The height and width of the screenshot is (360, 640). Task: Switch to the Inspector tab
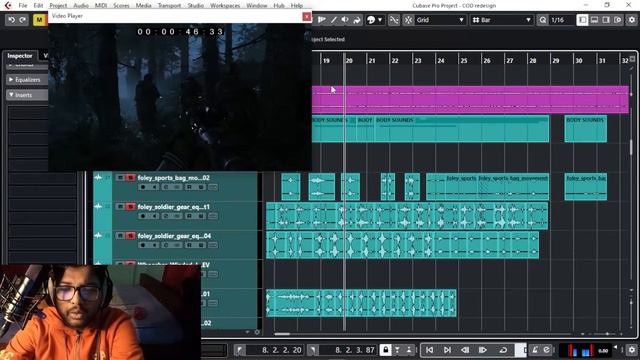pyautogui.click(x=20, y=56)
